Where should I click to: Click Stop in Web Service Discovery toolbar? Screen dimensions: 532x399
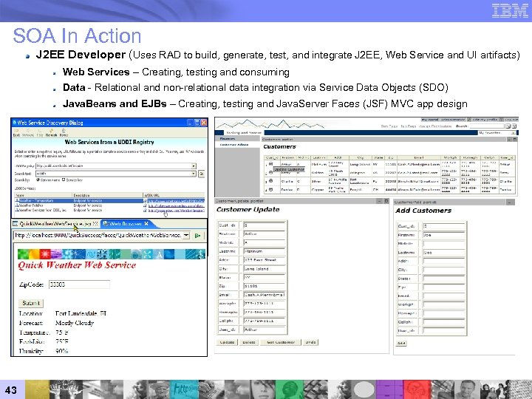click(x=40, y=133)
